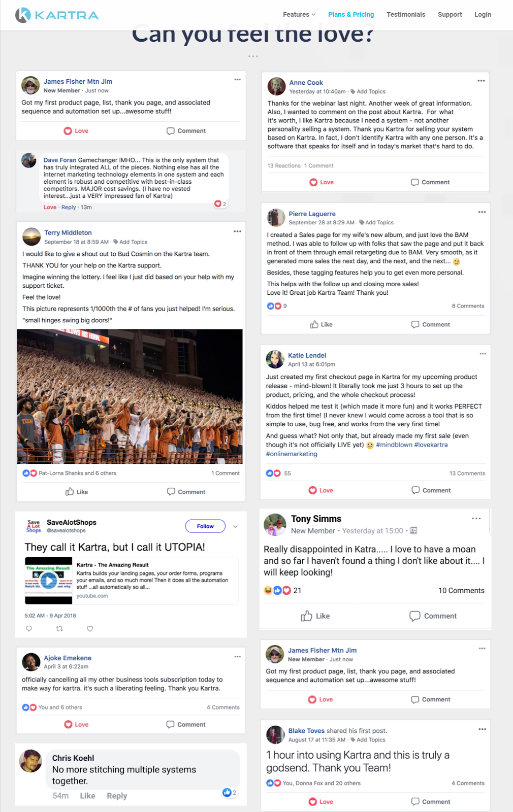Viewport: 513px width, 812px height.
Task: Open options dots on Anne Cook's post
Action: (x=481, y=81)
